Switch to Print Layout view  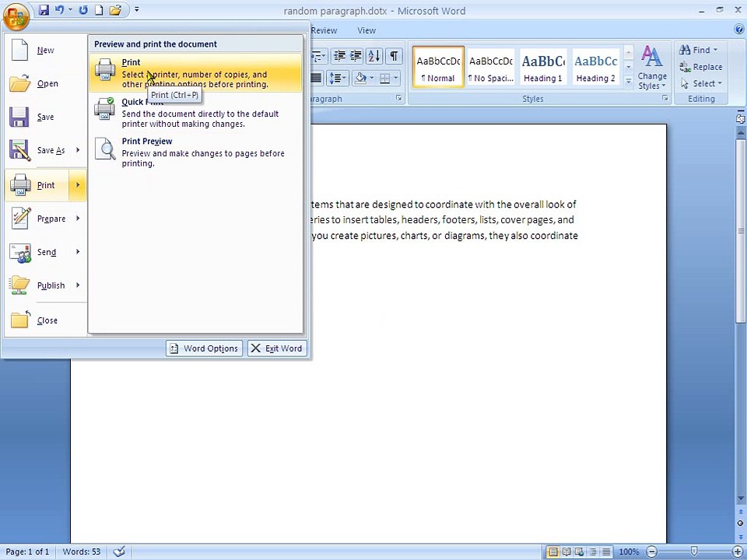coord(552,552)
